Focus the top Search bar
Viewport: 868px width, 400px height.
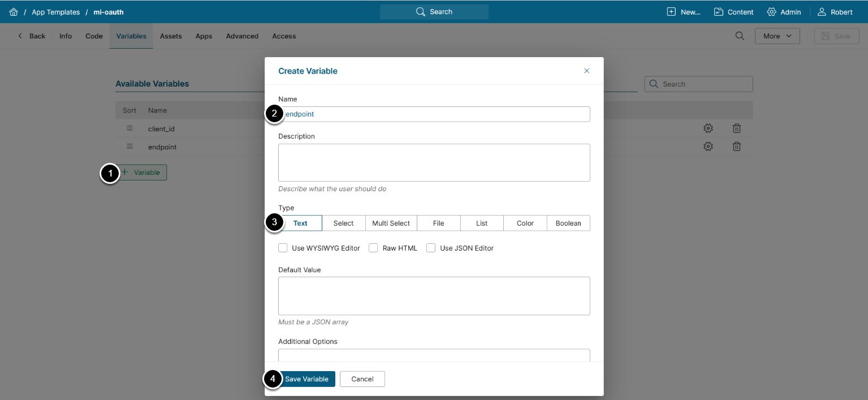click(x=434, y=12)
